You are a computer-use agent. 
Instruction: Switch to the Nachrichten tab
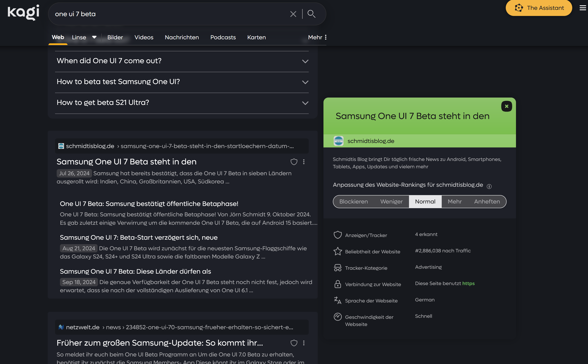182,37
